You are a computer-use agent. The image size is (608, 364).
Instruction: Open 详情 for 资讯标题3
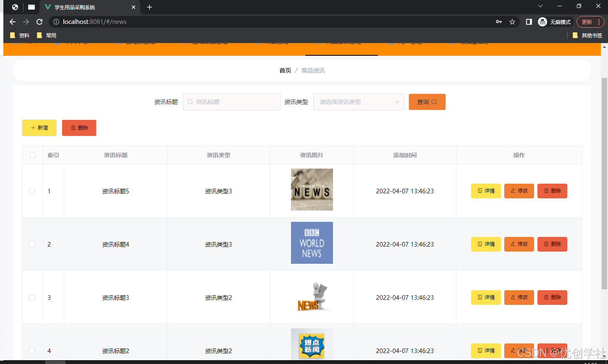[486, 297]
